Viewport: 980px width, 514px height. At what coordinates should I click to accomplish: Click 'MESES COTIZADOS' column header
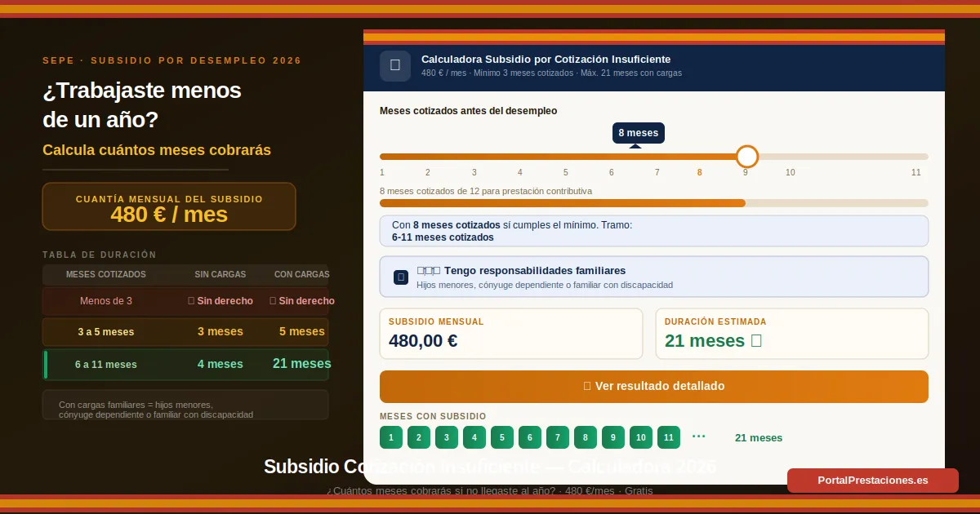(x=106, y=275)
